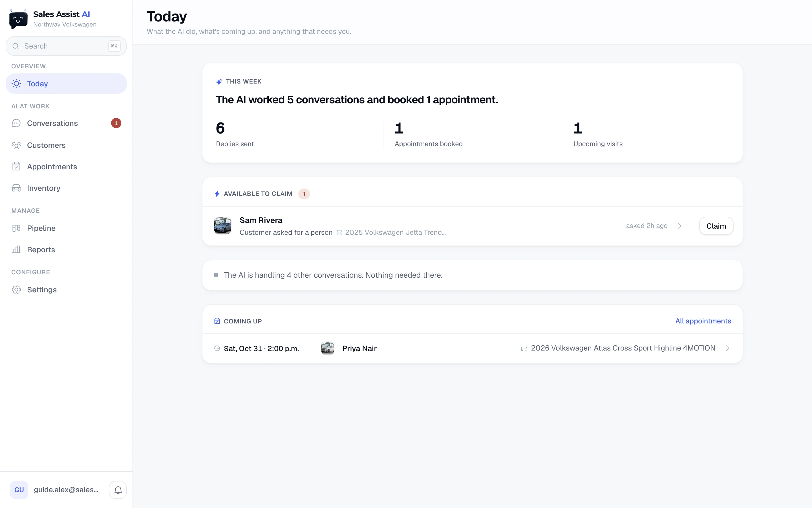Click the guide.alex@sales... account name
This screenshot has width=812, height=508.
(x=66, y=490)
